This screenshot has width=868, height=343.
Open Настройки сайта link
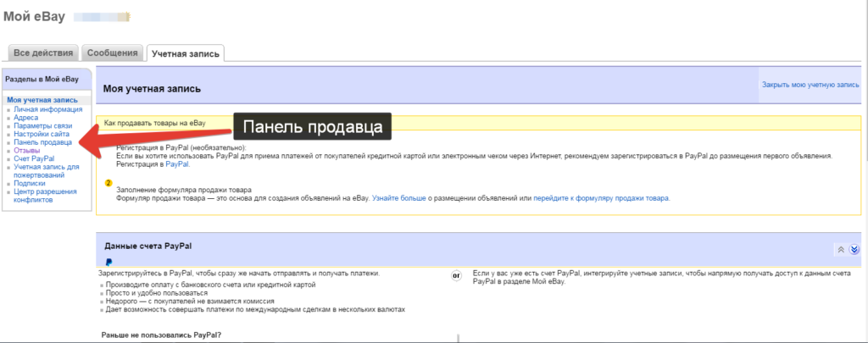pos(42,135)
